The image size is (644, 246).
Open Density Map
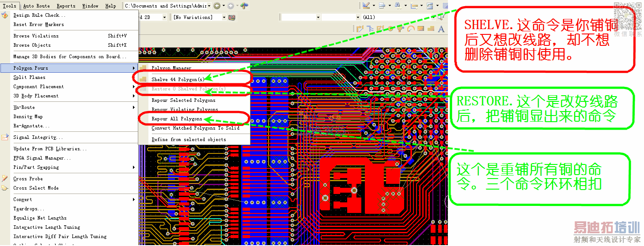coord(28,117)
